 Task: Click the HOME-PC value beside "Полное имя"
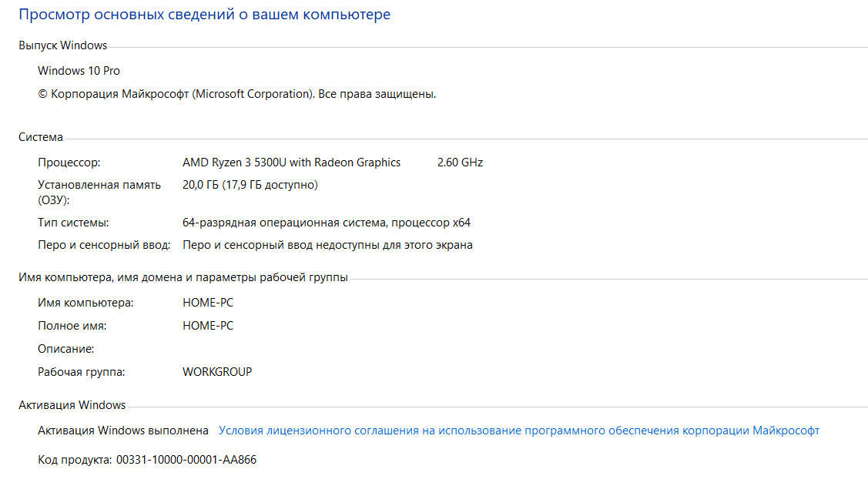coord(208,326)
